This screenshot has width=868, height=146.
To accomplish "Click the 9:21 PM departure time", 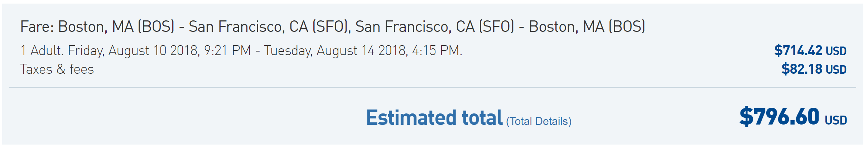I will coord(227,50).
